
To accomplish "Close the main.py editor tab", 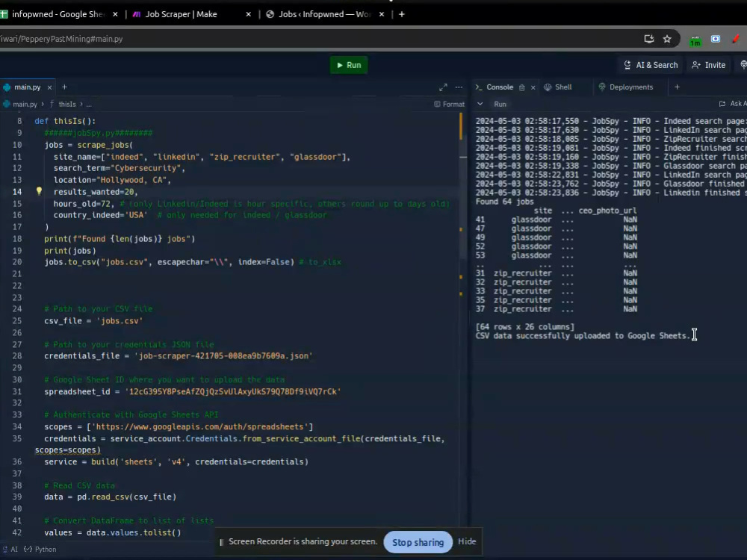I will point(49,87).
